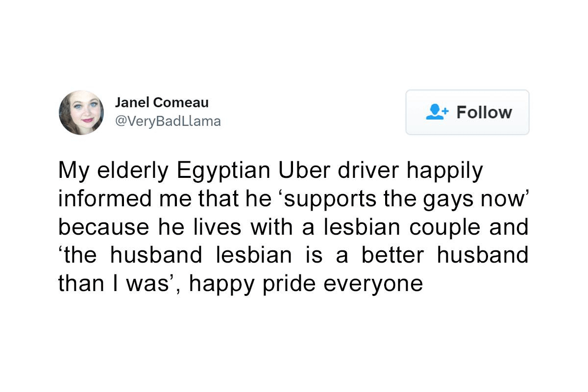Click Janel Comeau's profile avatar

[x=81, y=112]
